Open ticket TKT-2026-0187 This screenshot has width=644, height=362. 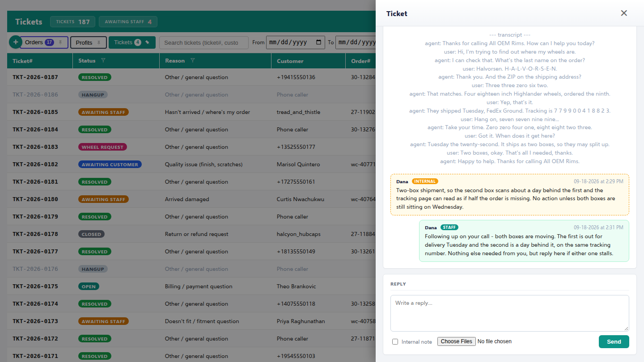[35, 77]
